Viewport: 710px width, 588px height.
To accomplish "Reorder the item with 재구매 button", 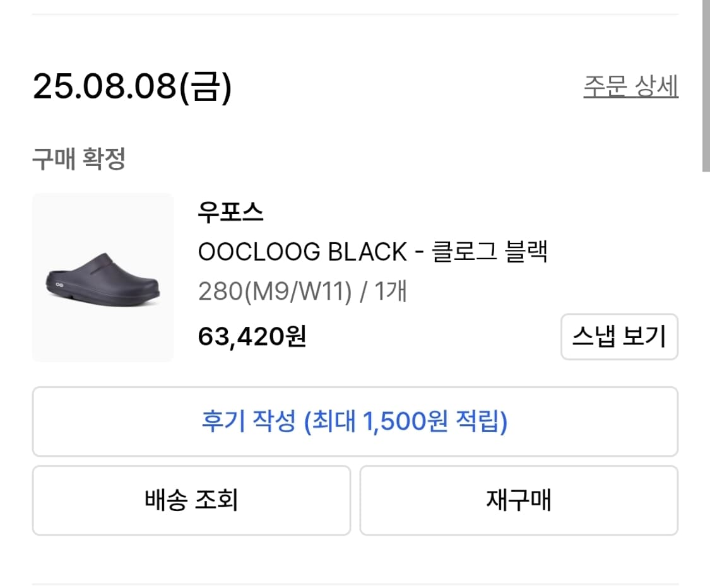I will coord(519,500).
